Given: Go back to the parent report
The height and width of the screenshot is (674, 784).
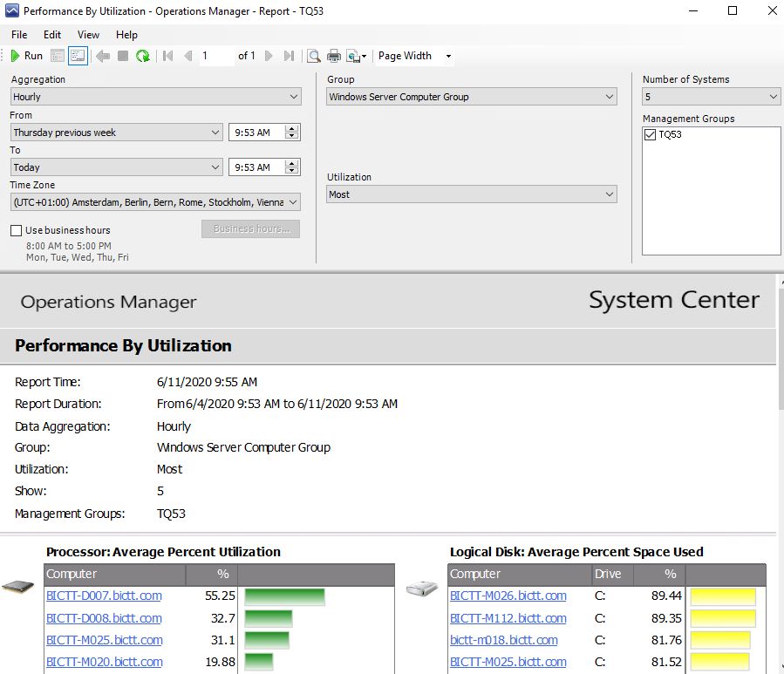Looking at the screenshot, I should (103, 56).
